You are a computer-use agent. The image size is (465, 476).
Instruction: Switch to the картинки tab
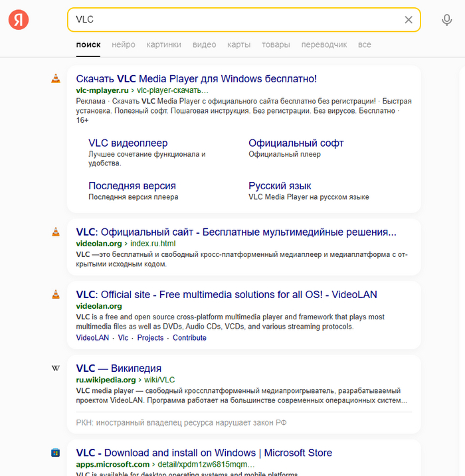point(163,44)
